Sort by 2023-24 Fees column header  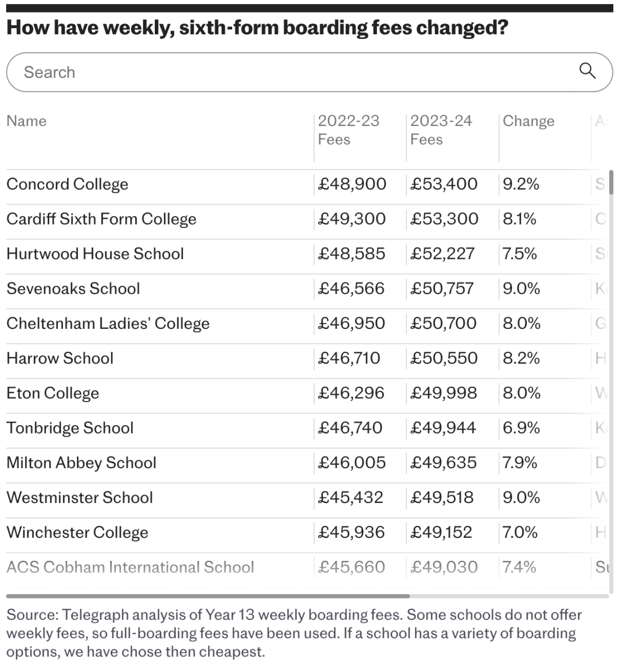pyautogui.click(x=441, y=130)
